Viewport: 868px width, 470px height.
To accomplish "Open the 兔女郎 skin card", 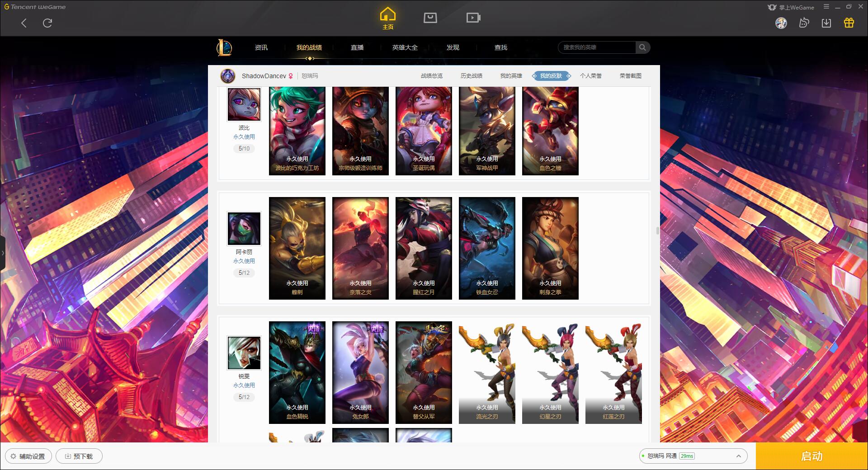I will click(x=360, y=372).
